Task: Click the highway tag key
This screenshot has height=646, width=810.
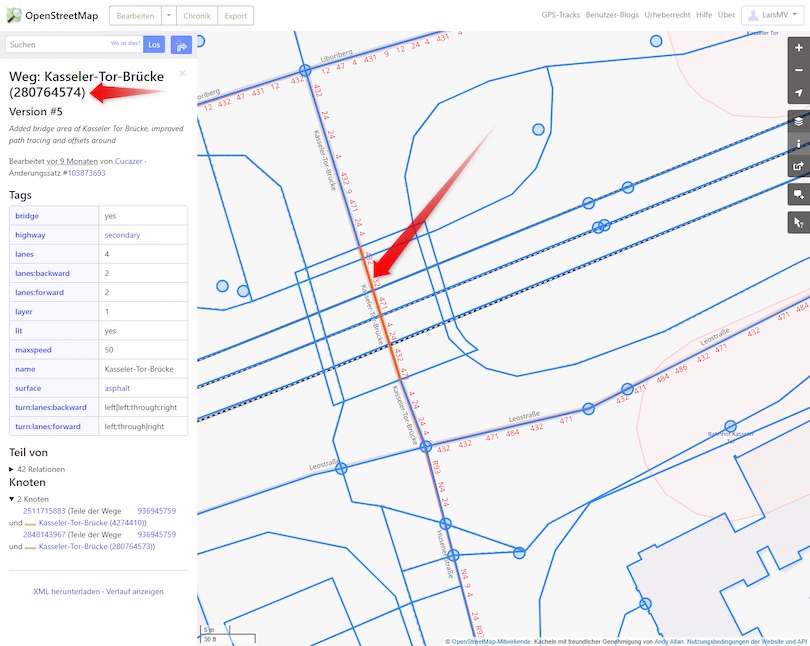Action: pos(30,235)
